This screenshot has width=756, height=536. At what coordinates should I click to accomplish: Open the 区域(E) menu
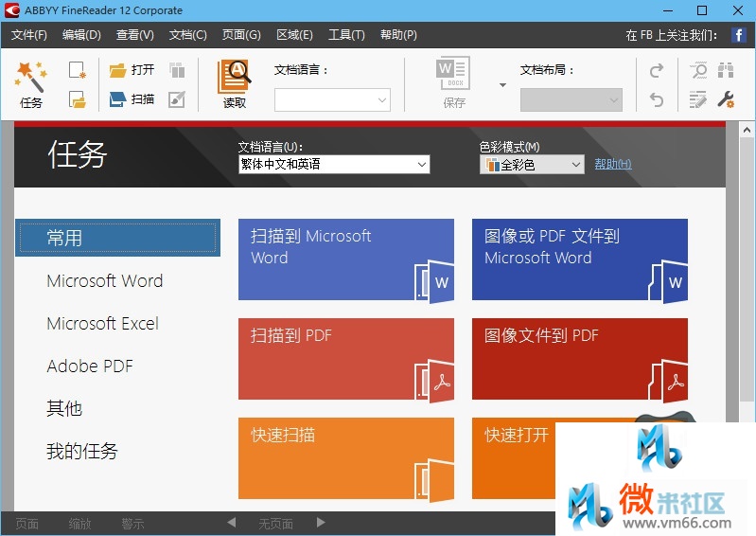click(294, 35)
